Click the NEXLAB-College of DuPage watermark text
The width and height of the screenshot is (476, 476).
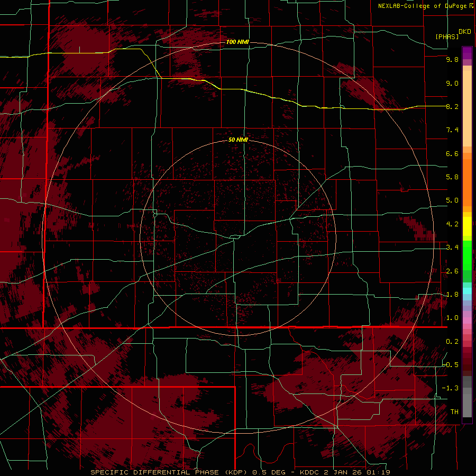click(422, 6)
